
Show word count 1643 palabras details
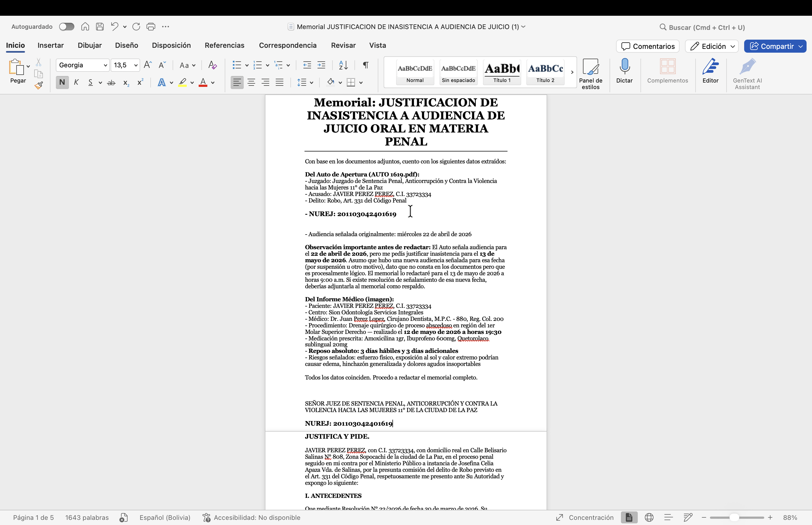(x=87, y=517)
